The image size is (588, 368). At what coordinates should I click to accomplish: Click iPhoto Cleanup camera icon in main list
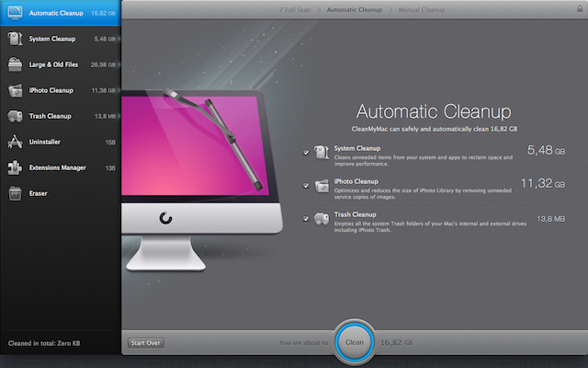[322, 186]
